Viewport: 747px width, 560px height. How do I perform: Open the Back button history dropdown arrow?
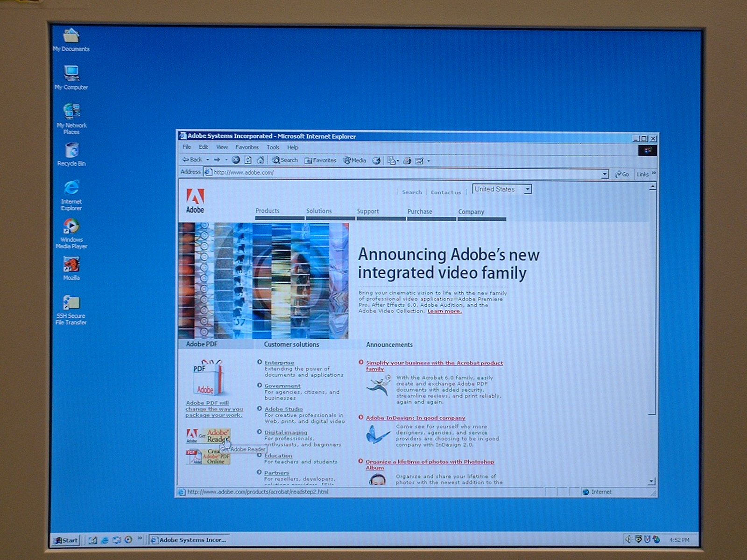(x=208, y=160)
